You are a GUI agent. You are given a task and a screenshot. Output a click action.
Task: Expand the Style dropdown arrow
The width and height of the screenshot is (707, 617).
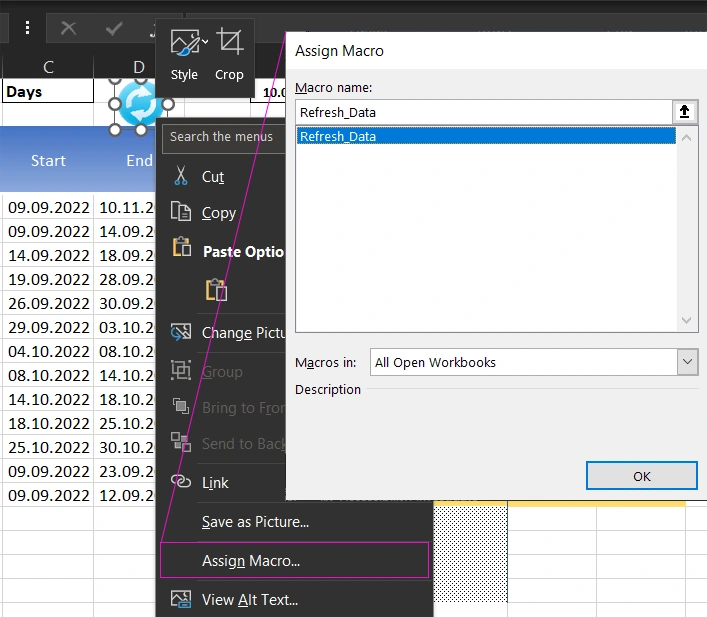coord(205,42)
